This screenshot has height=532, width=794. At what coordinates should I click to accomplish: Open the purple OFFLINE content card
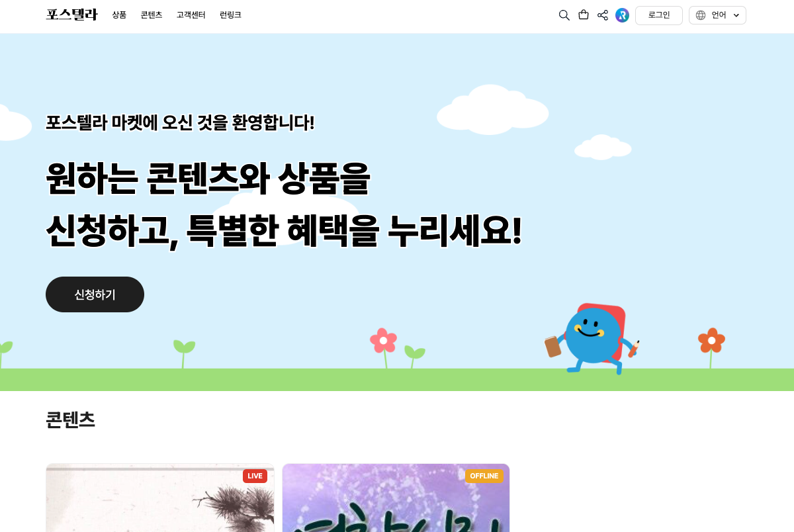(x=396, y=498)
